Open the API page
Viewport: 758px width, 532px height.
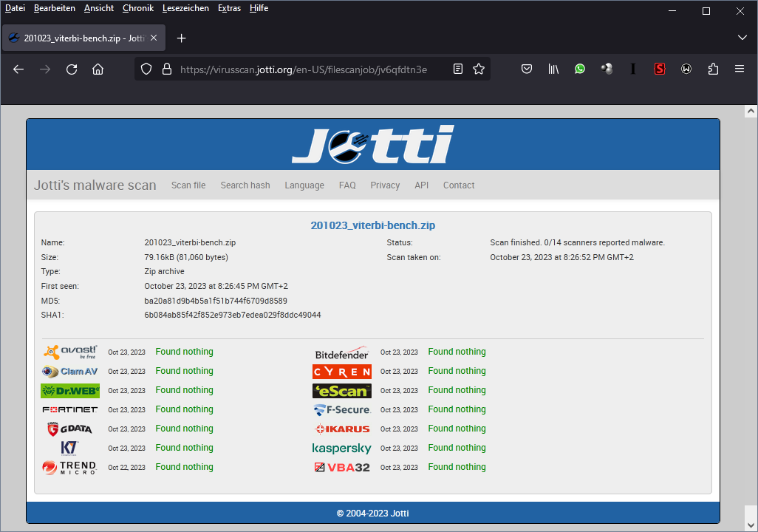422,185
